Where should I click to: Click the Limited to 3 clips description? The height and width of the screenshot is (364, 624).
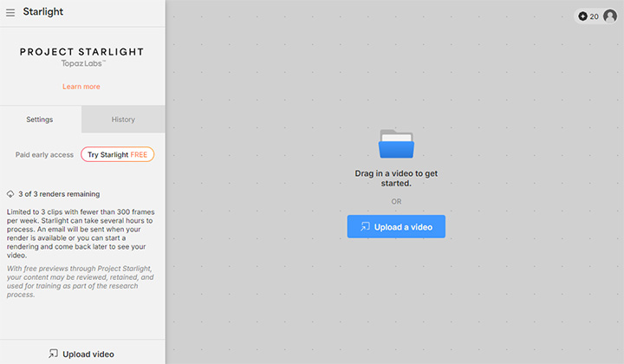(x=81, y=233)
